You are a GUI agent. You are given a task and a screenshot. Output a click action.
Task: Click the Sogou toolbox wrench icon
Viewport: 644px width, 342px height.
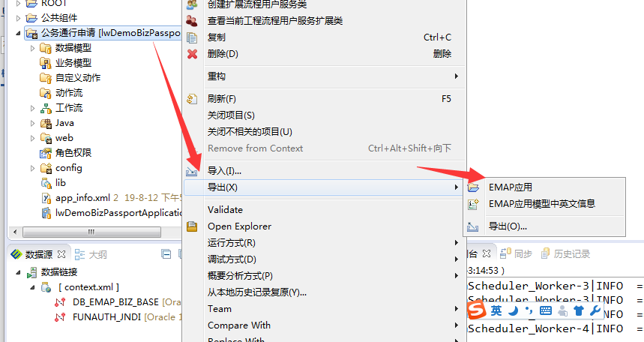pos(595,310)
